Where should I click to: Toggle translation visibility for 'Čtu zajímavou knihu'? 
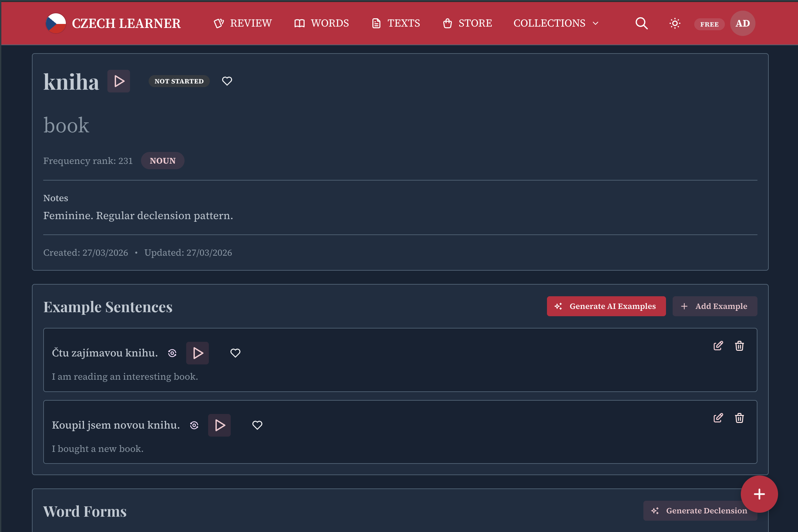172,353
